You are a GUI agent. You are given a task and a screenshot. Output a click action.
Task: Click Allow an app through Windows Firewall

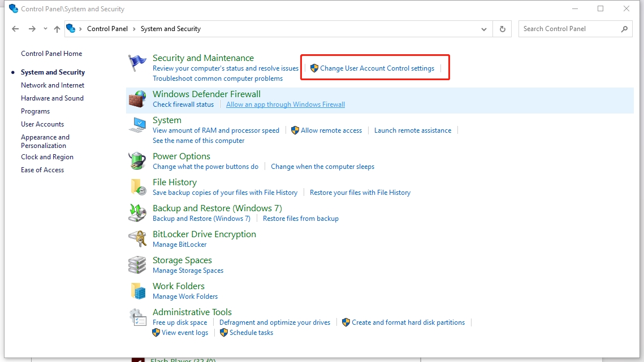tap(286, 104)
